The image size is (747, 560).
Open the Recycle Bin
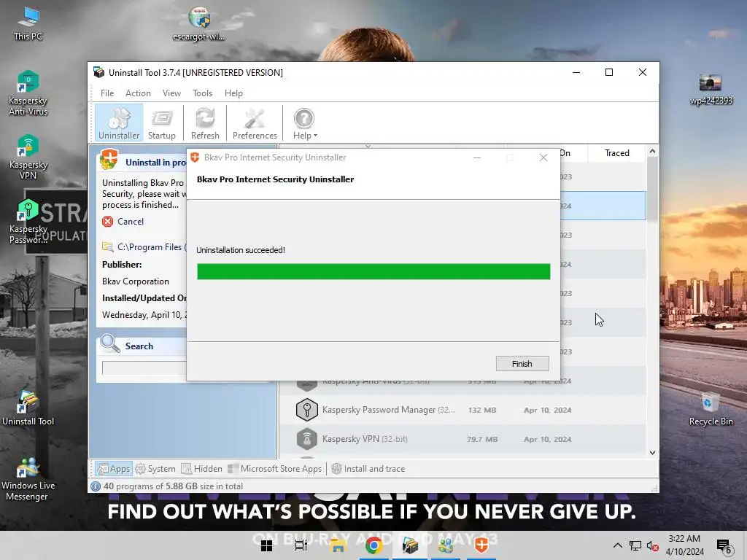(x=711, y=409)
